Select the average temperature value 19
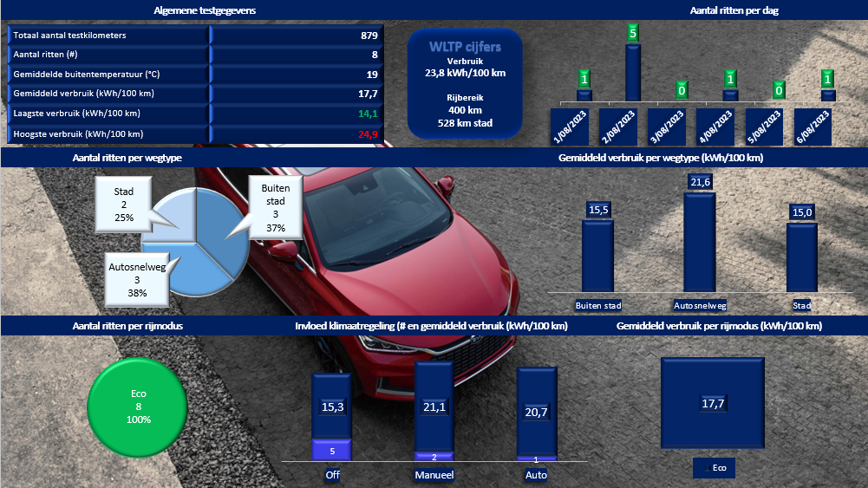The width and height of the screenshot is (868, 488). 372,75
